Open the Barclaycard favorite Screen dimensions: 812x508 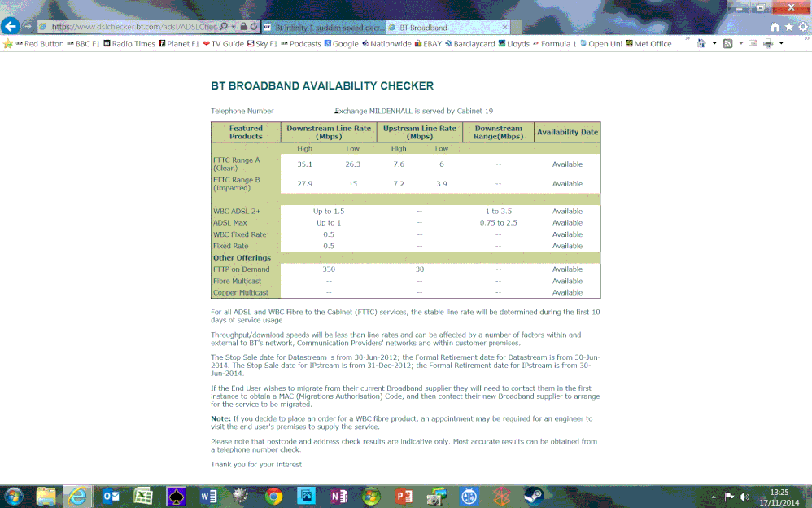pyautogui.click(x=469, y=43)
